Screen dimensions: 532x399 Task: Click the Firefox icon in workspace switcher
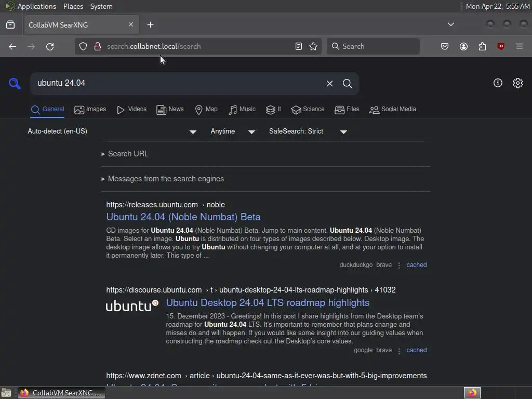472,393
